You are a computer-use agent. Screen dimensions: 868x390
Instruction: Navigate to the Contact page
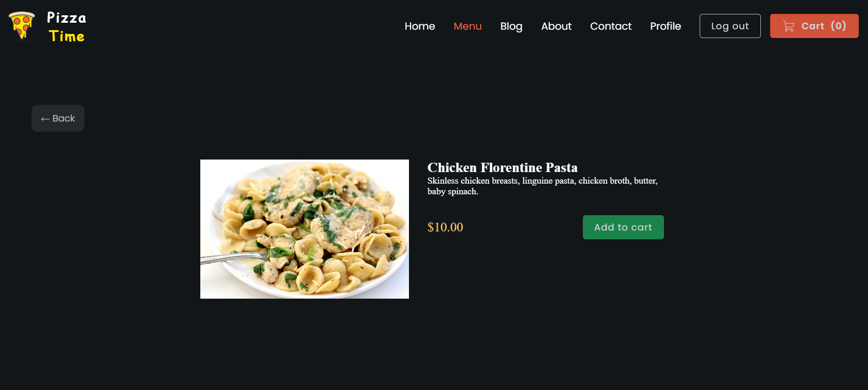click(x=611, y=26)
